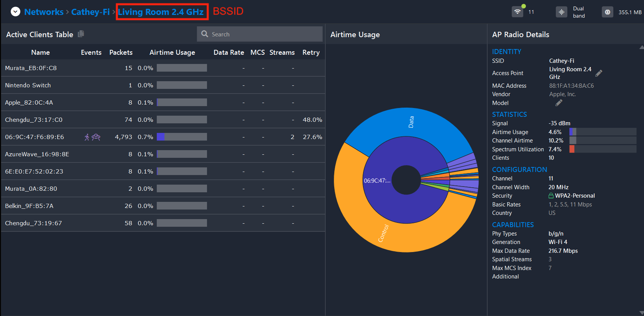Select the Chengdu_73:17:C0 client row
Screen dimensions: 644x316
pos(163,120)
